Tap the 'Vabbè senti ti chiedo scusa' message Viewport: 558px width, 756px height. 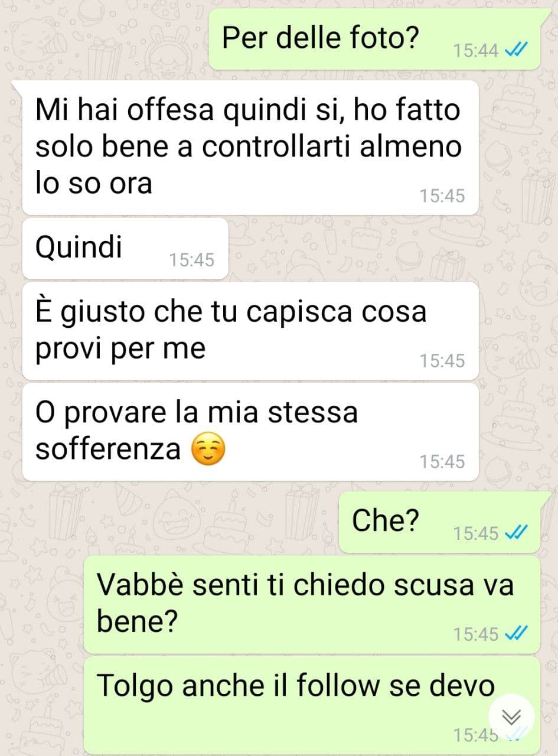tap(312, 604)
